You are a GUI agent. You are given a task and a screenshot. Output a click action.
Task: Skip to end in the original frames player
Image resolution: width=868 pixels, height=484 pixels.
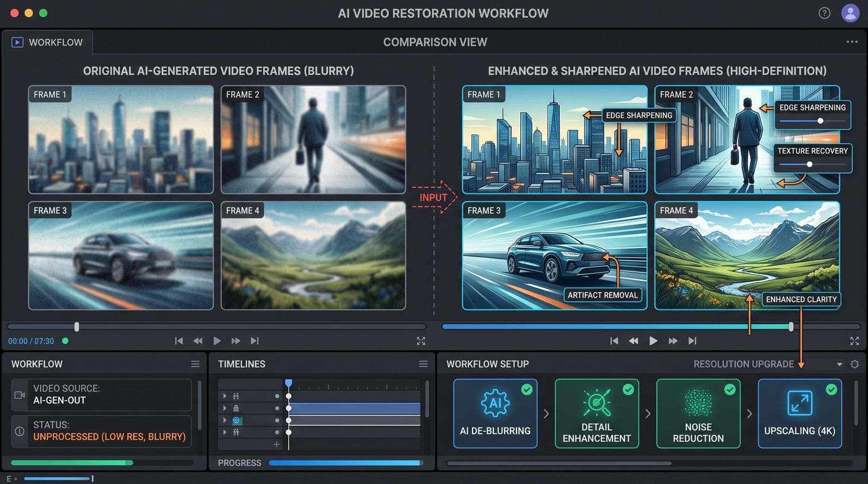tap(254, 341)
